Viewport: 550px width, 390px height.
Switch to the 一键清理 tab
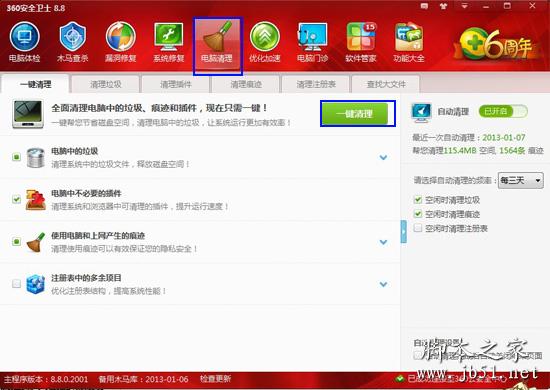(35, 84)
